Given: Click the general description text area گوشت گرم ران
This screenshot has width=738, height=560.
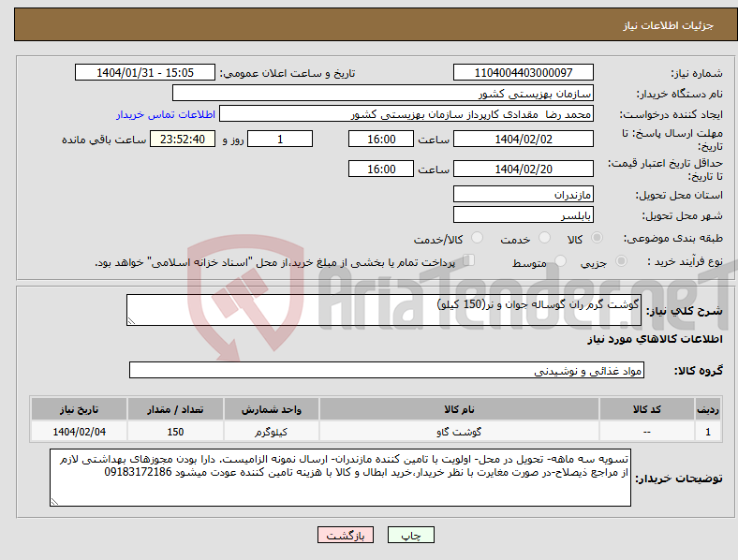Looking at the screenshot, I should (384, 310).
